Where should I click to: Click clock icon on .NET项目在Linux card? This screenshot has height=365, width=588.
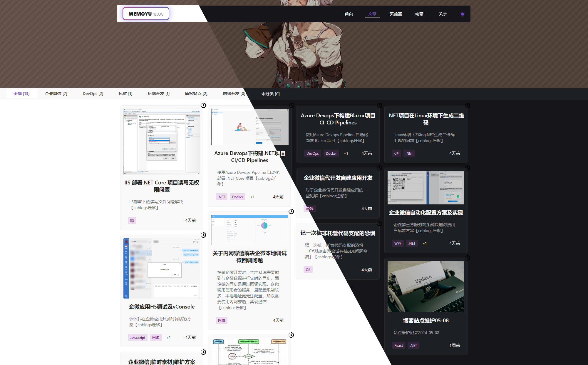click(467, 106)
